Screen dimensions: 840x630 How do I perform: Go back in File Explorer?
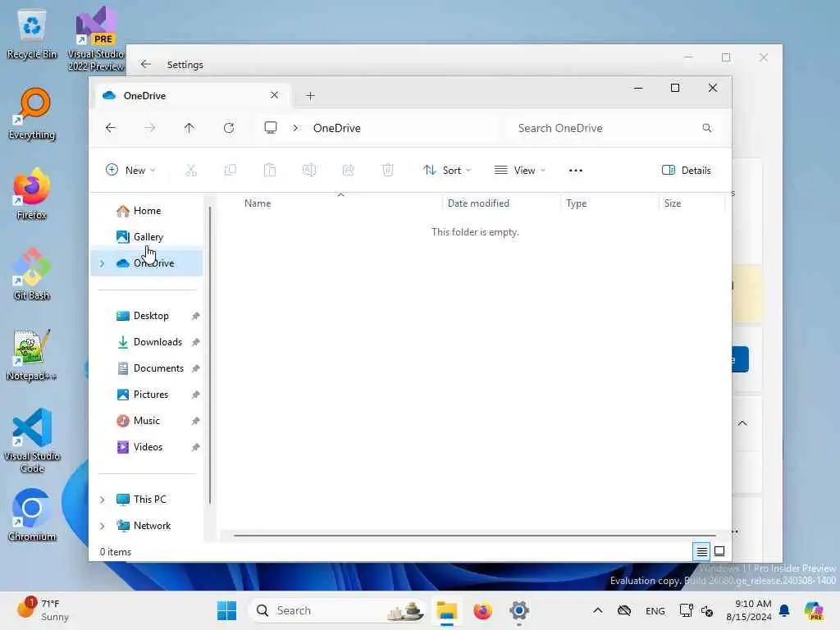pos(111,128)
